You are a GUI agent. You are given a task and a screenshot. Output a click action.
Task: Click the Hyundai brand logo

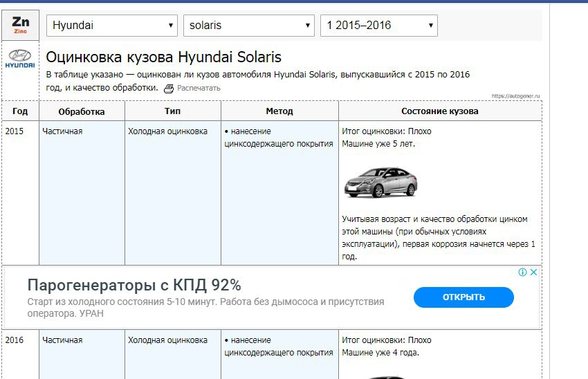pyautogui.click(x=20, y=59)
